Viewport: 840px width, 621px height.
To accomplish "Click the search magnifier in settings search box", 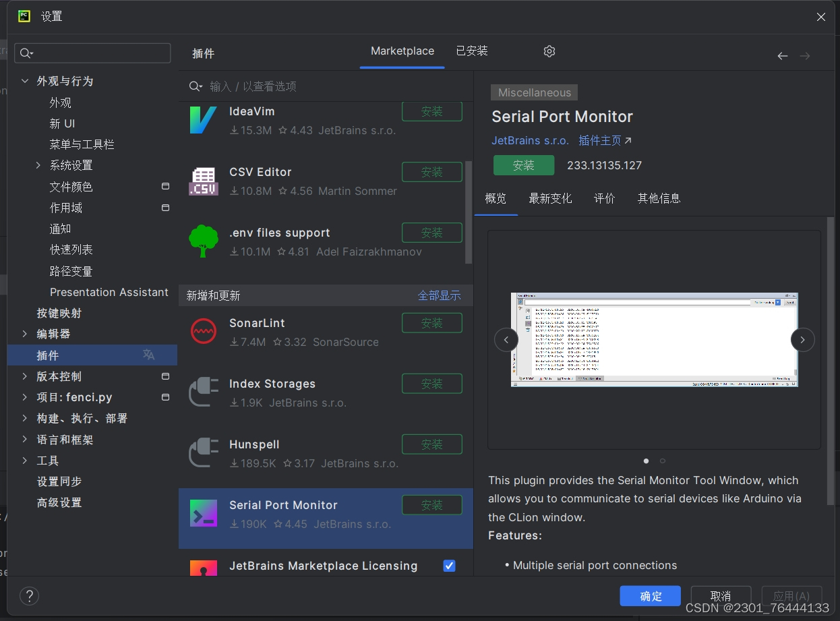I will [x=26, y=53].
